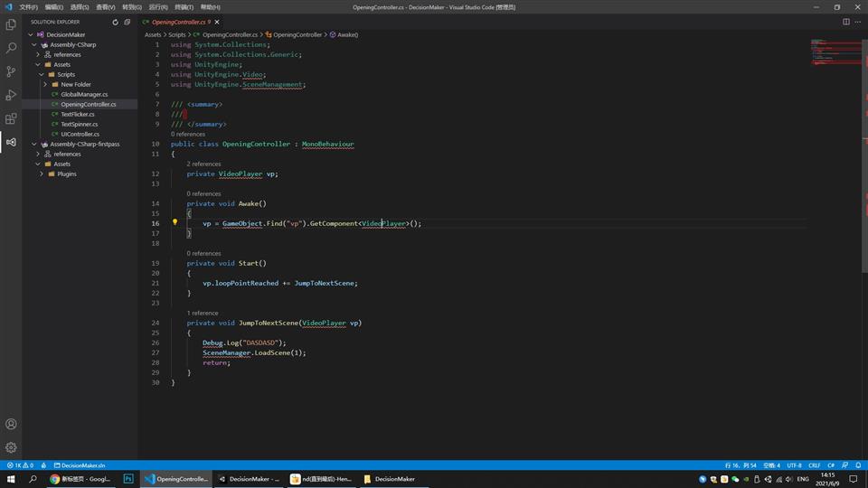Collapse the Assembly-CSharp-firstpass project node
The image size is (868, 488).
point(34,145)
